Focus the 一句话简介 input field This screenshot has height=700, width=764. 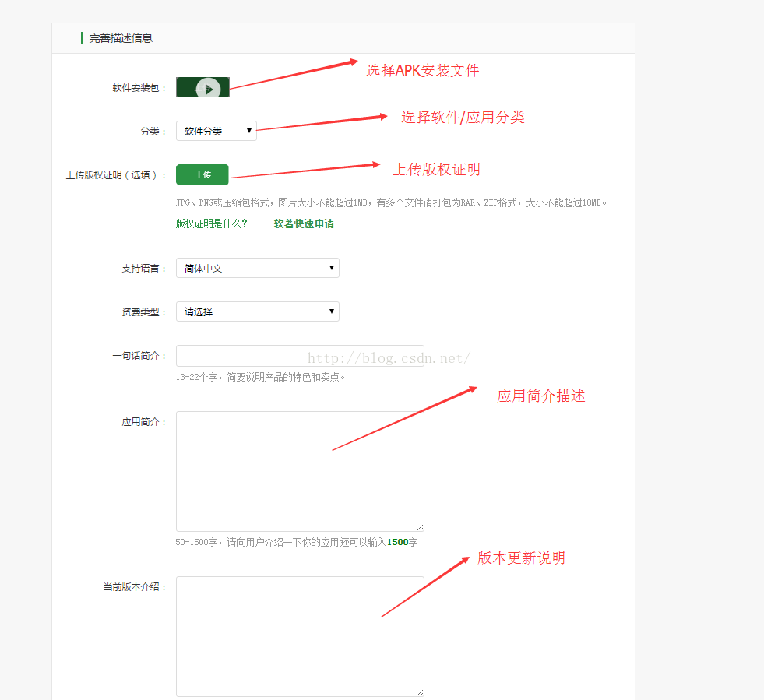click(300, 356)
